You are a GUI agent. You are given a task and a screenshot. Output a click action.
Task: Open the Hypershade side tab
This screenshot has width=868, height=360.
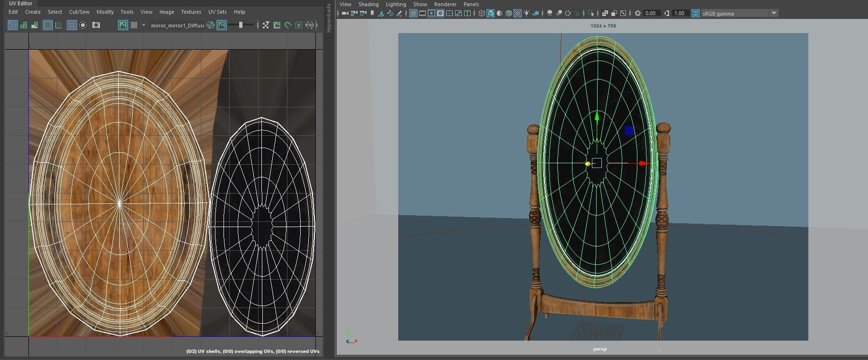[329, 18]
